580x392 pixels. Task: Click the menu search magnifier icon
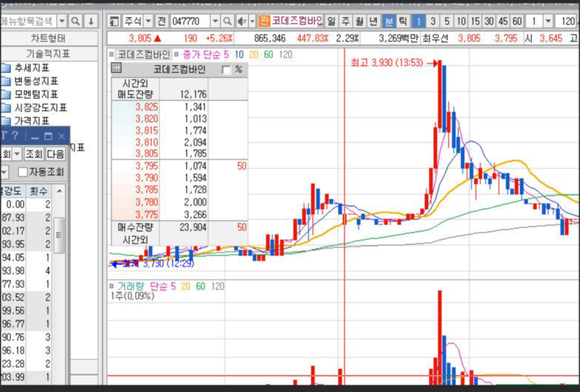(76, 21)
